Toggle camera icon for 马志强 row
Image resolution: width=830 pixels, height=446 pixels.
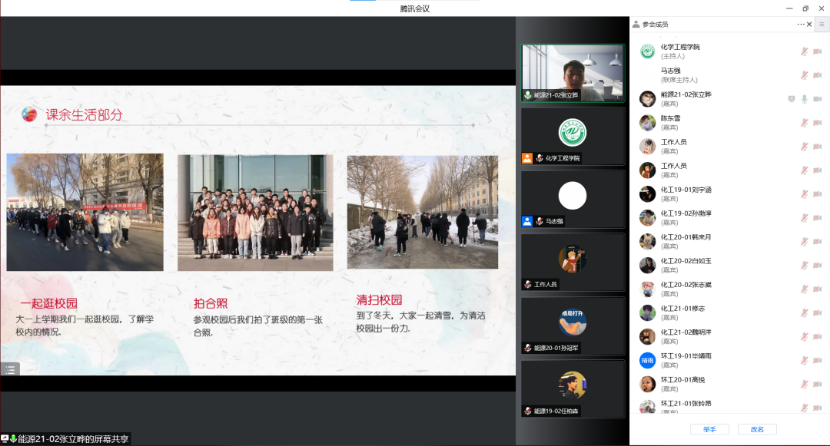click(x=817, y=75)
